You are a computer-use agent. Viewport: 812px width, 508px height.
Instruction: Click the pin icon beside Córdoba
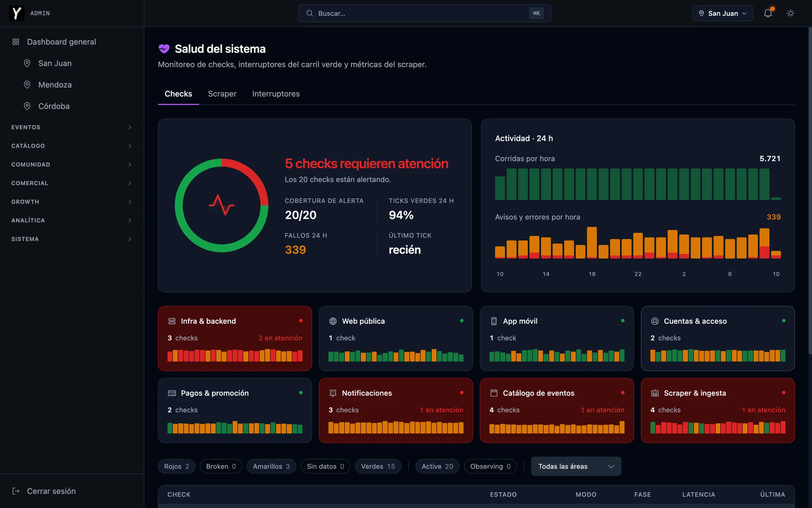pyautogui.click(x=27, y=106)
